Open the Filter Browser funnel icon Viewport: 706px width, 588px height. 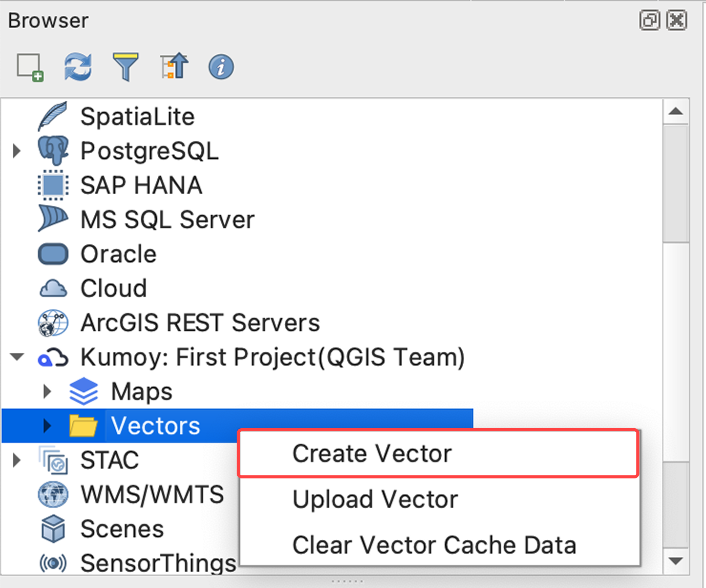tap(126, 67)
